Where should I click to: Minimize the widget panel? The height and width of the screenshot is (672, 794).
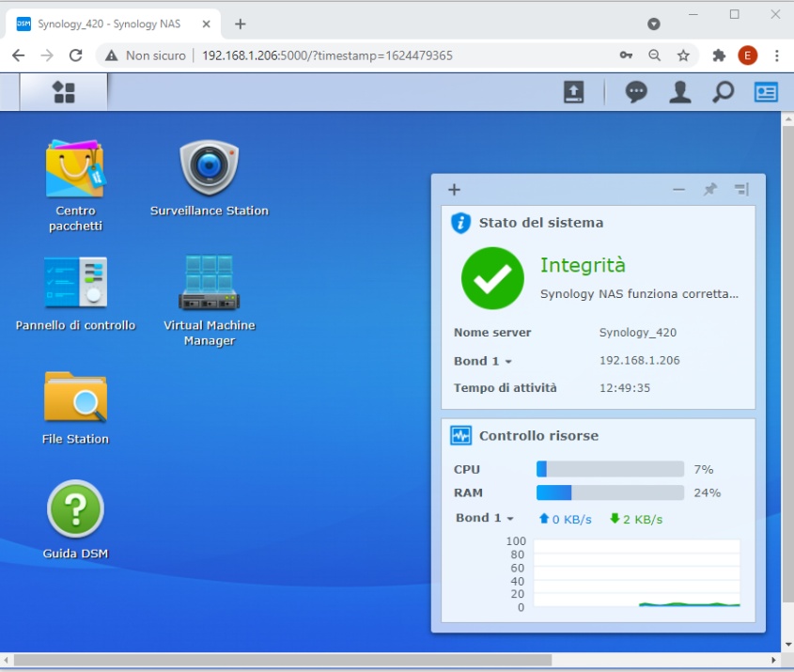[678, 190]
